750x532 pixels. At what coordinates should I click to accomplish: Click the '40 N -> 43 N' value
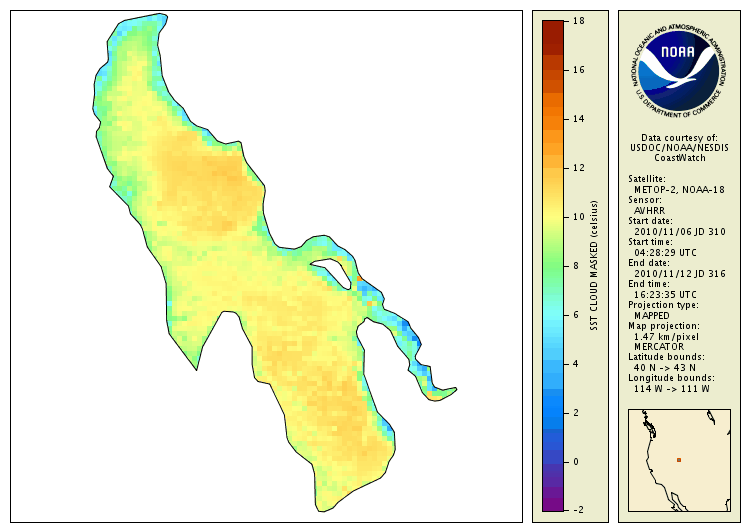tap(664, 367)
